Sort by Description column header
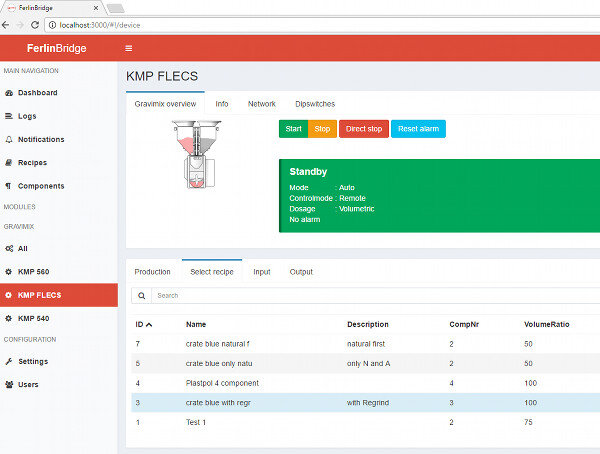 click(368, 325)
